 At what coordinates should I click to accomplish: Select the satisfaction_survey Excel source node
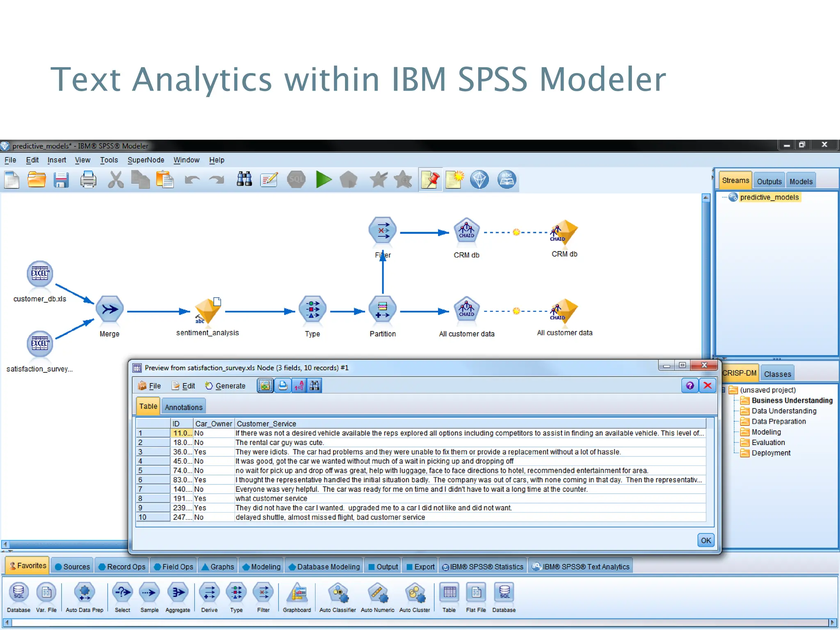[x=40, y=344]
